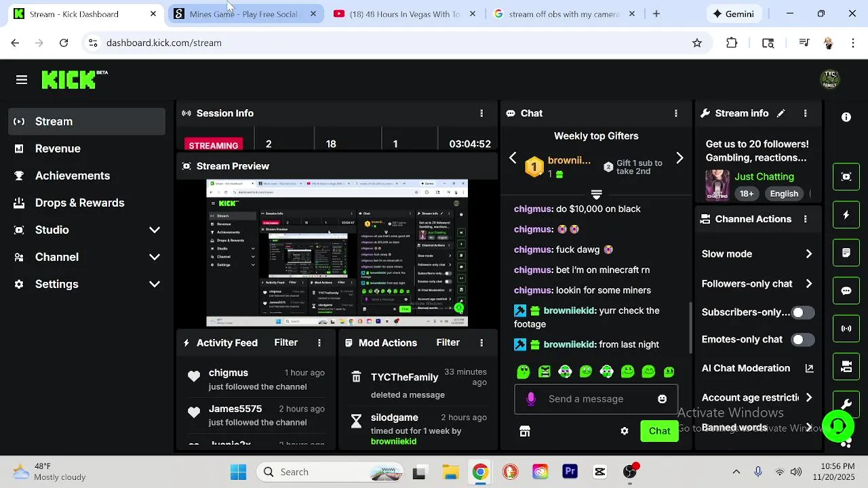Switch to the Mines Game browser tab
The height and width of the screenshot is (488, 868).
244,14
